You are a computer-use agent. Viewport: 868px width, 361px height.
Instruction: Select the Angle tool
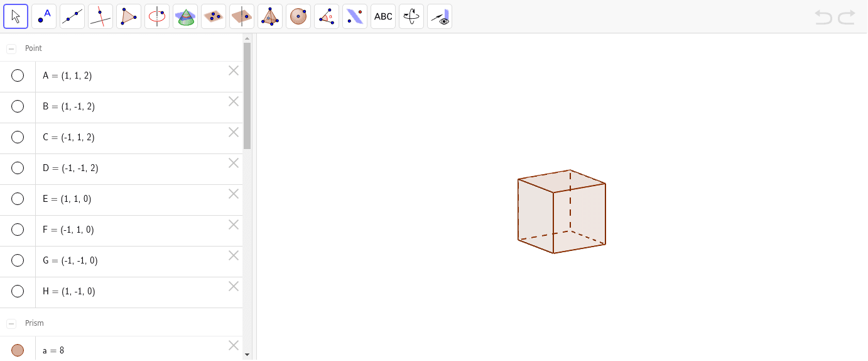click(x=327, y=16)
